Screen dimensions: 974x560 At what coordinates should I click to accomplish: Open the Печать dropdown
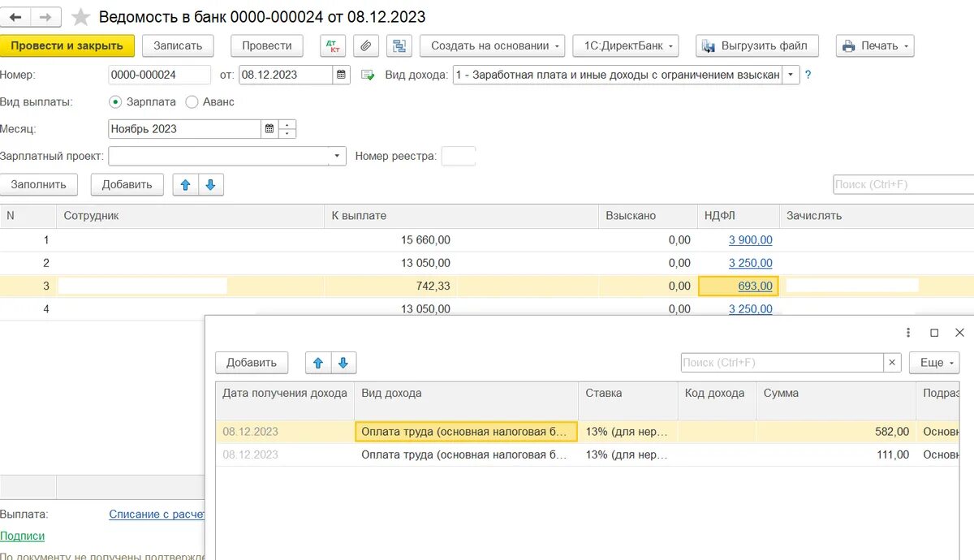(x=875, y=46)
